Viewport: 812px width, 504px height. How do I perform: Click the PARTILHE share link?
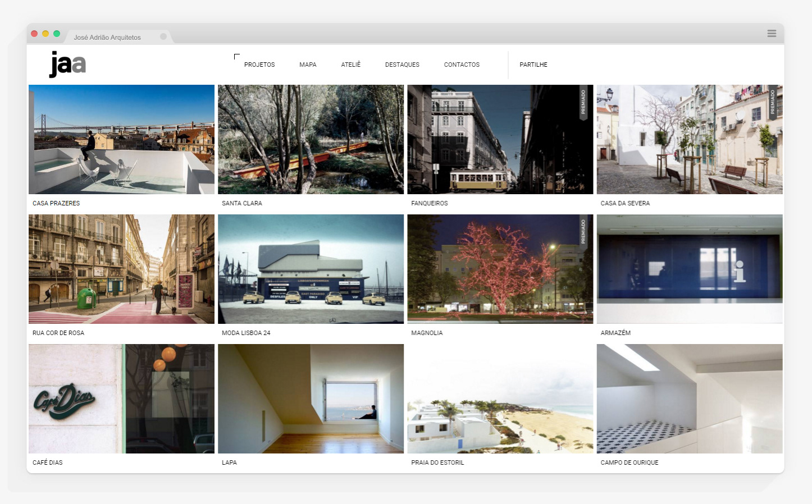tap(533, 65)
